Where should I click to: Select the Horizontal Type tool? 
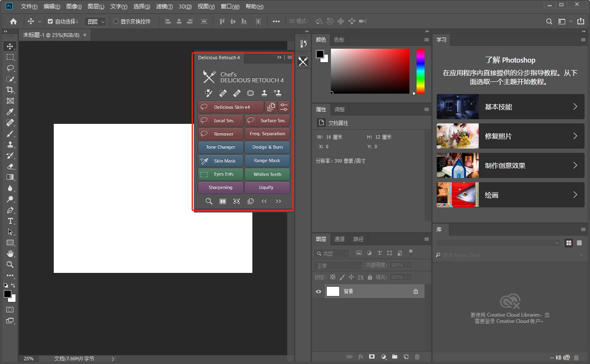(10, 221)
